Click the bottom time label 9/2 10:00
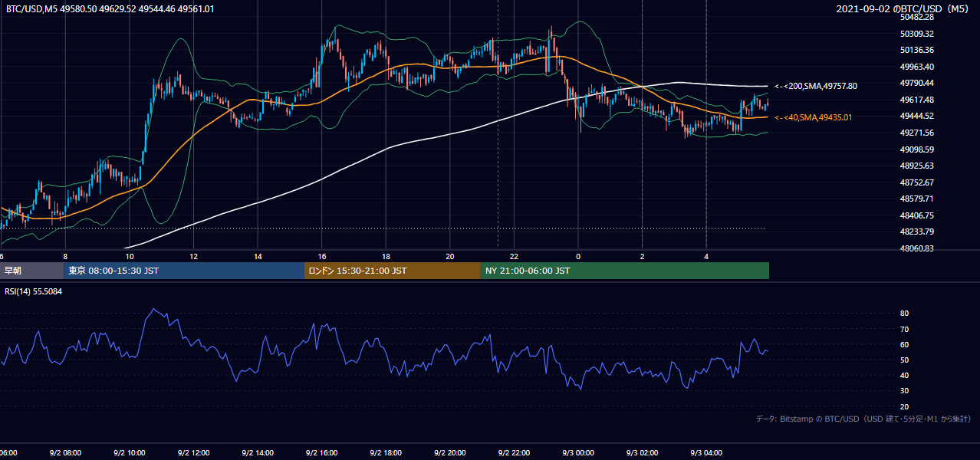Screen dimensions: 980x460 130,453
